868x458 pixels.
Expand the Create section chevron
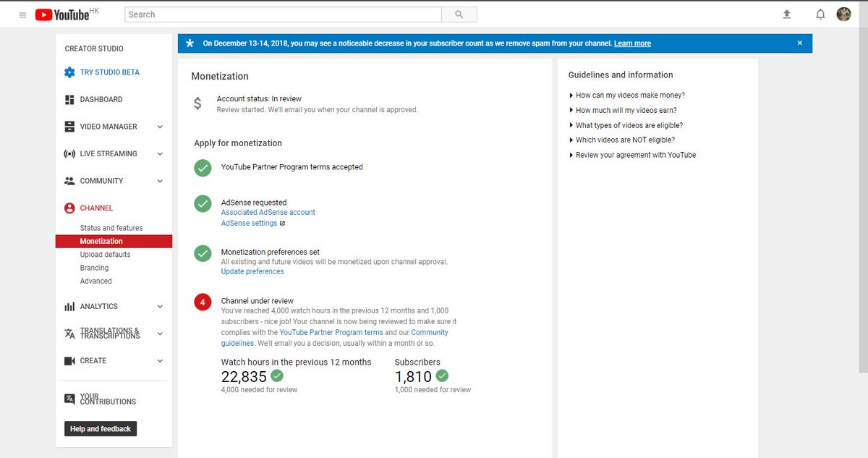[160, 360]
